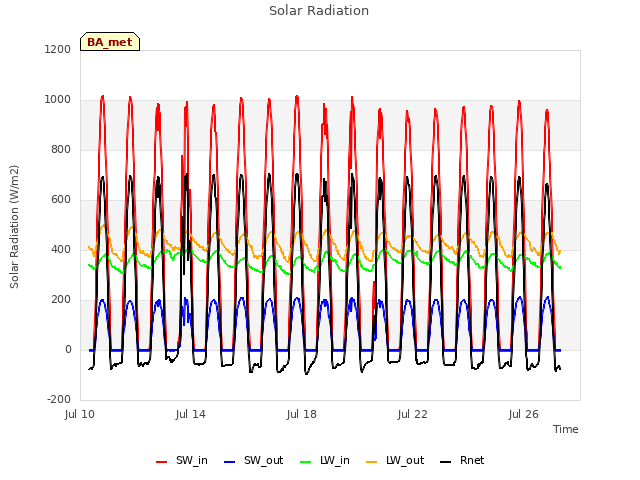
Task: Click the red SW_in legend swatch
Action: click(x=162, y=462)
